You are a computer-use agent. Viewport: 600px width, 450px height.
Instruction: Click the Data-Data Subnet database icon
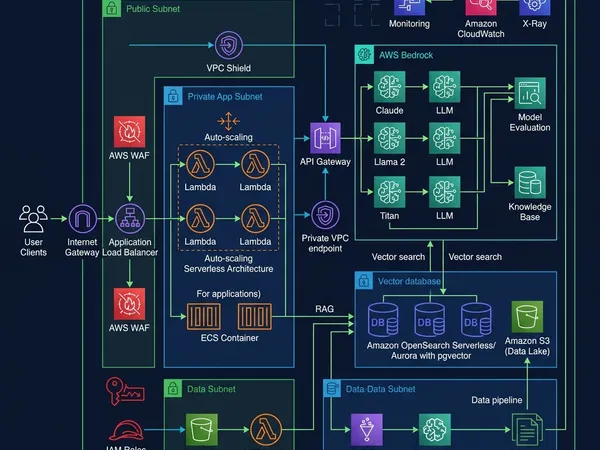(x=332, y=388)
